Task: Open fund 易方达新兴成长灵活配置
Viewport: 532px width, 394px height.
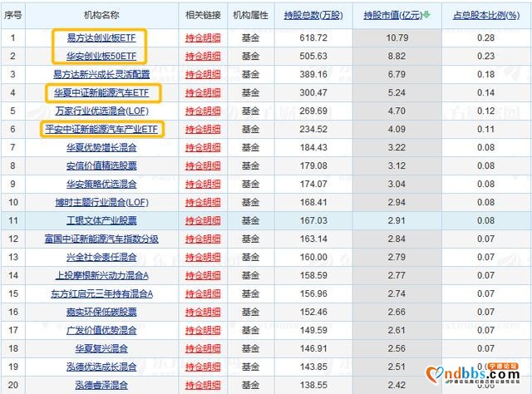Action: point(101,74)
